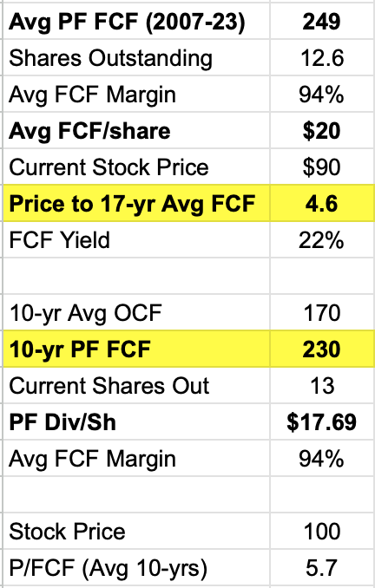375x588 pixels.
Task: Click the cell with value 249
Action: pos(322,21)
